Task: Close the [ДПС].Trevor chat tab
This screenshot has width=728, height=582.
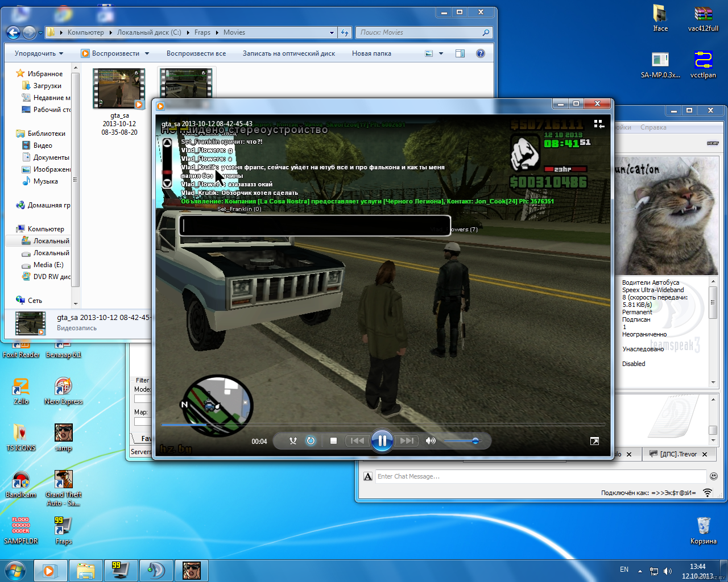Action: (705, 454)
